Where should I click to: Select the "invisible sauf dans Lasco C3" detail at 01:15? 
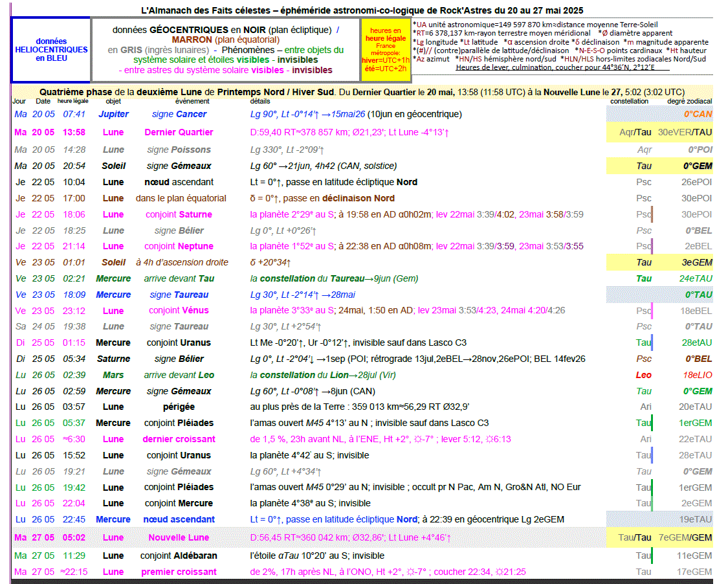point(410,343)
